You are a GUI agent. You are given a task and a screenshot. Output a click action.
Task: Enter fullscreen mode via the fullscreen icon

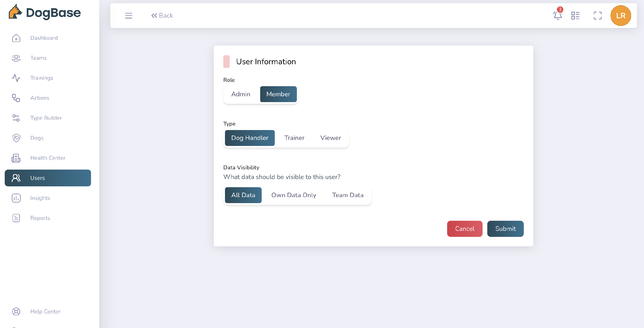pos(597,15)
